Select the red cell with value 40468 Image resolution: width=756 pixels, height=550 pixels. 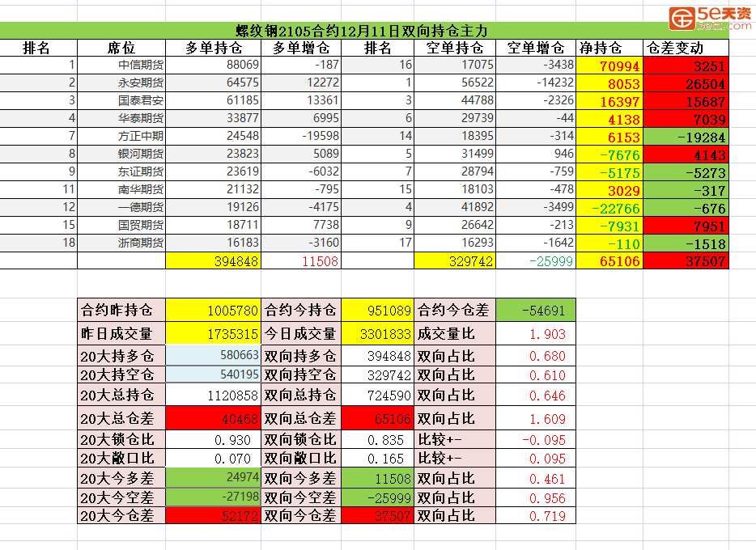click(213, 418)
